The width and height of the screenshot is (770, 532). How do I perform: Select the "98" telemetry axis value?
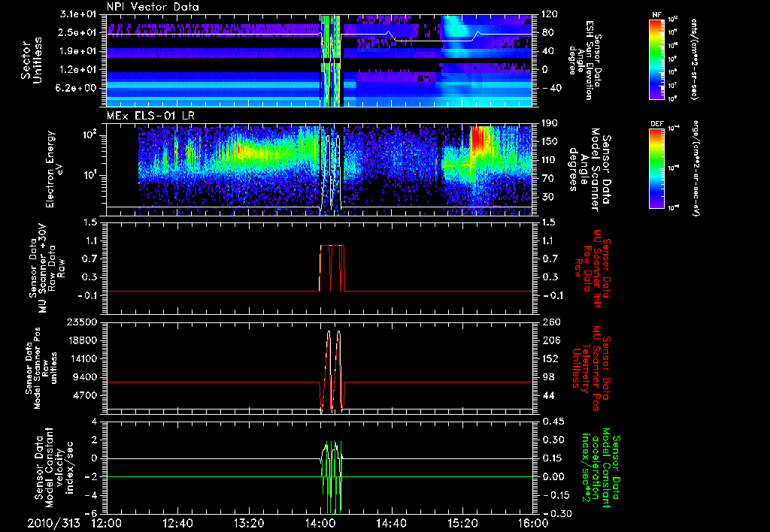tap(547, 377)
